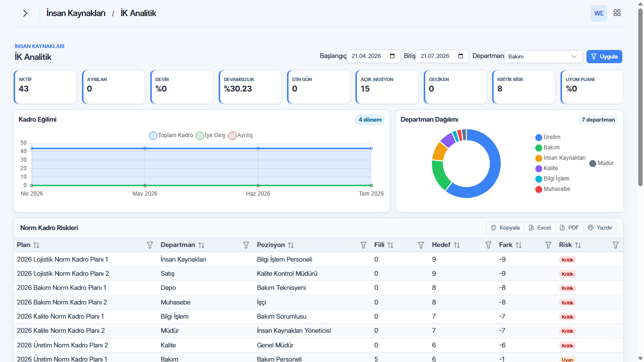Image resolution: width=644 pixels, height=362 pixels.
Task: Toggle the İşe Giriş legend series
Action: click(211, 135)
